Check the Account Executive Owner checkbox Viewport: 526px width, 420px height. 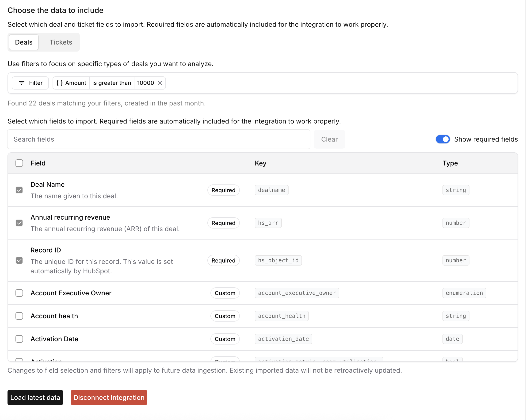(x=19, y=293)
